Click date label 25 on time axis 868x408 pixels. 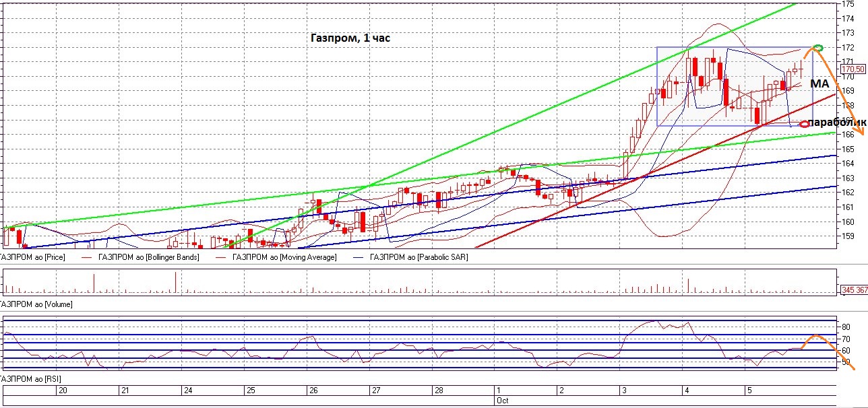pyautogui.click(x=250, y=390)
